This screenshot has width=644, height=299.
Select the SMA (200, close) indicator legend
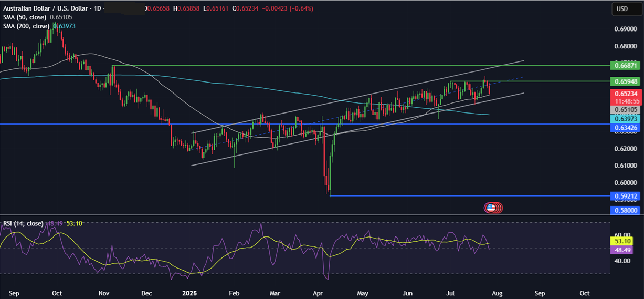[x=27, y=26]
